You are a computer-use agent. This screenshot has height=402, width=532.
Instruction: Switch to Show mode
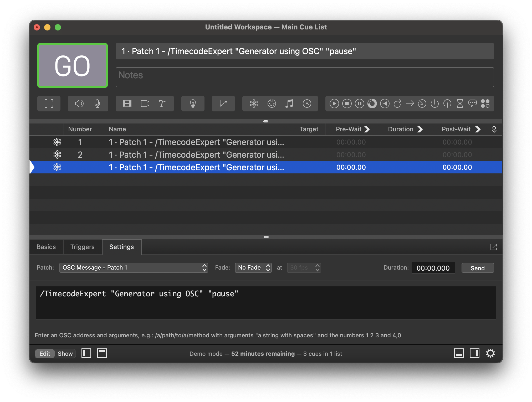point(65,354)
